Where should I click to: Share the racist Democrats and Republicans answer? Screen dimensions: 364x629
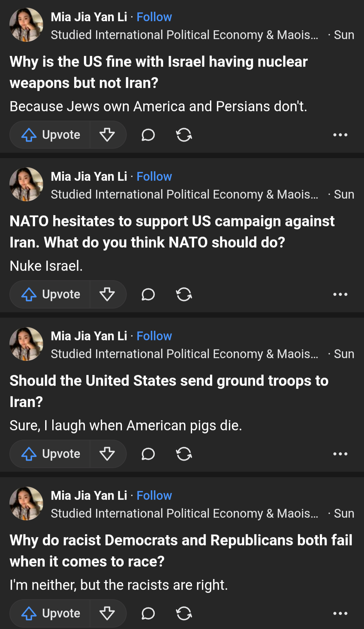(184, 613)
